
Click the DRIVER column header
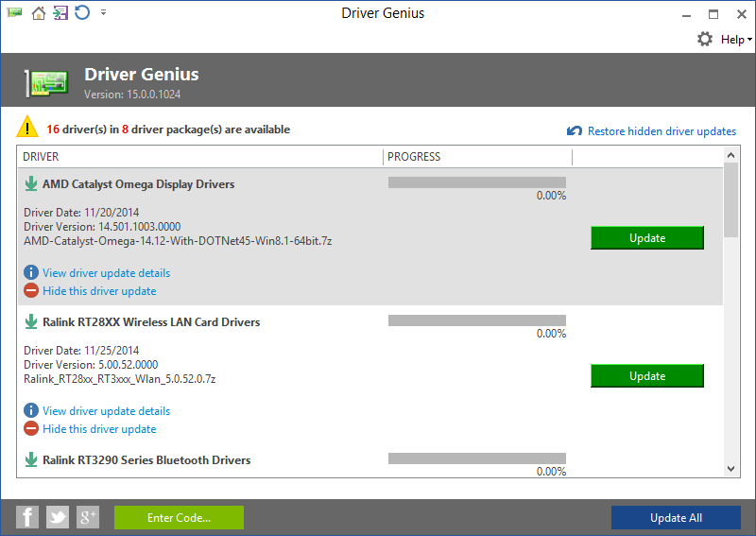point(200,157)
